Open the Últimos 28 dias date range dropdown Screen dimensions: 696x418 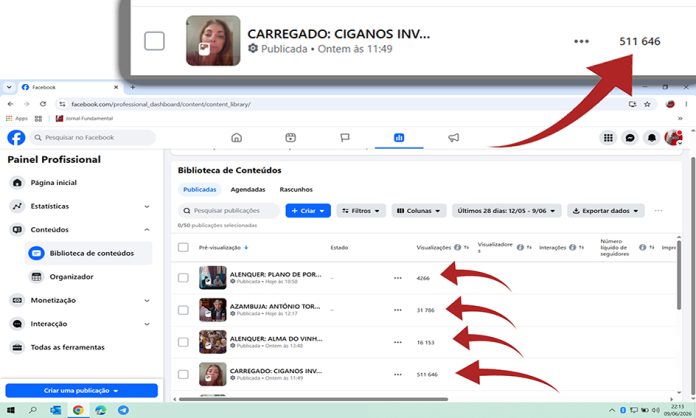[506, 210]
